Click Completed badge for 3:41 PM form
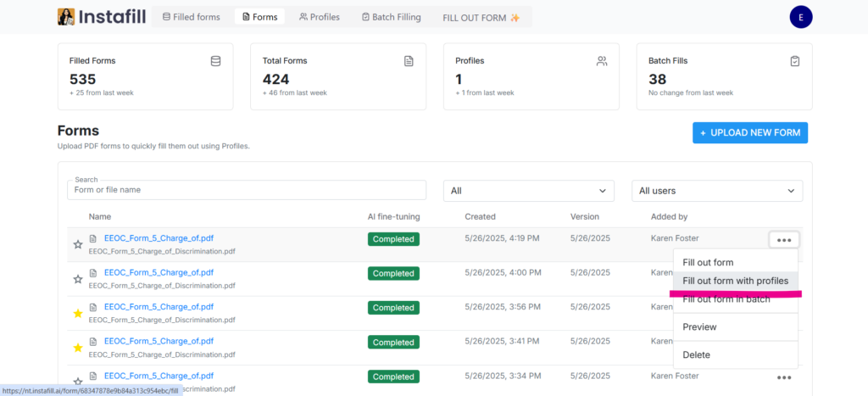868x396 pixels. point(393,343)
